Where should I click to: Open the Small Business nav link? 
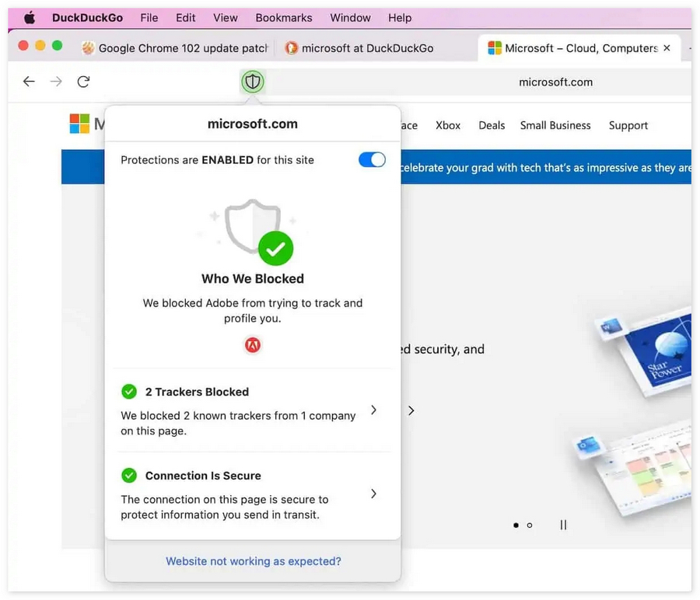point(555,125)
